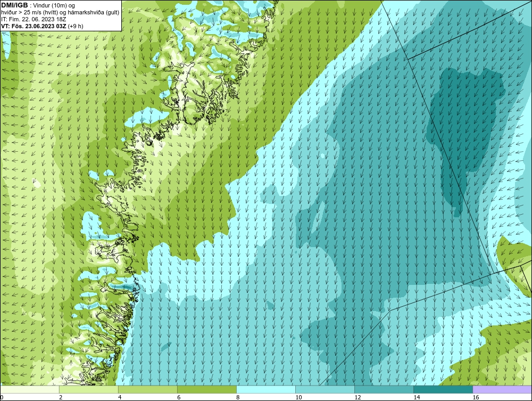
Task: Click the legend scale label '12'
Action: tap(358, 398)
